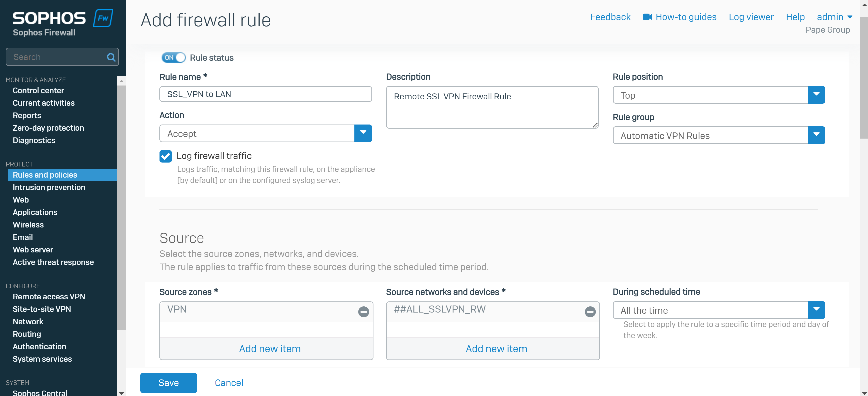Click the Feedback link
The image size is (868, 396).
(x=610, y=17)
